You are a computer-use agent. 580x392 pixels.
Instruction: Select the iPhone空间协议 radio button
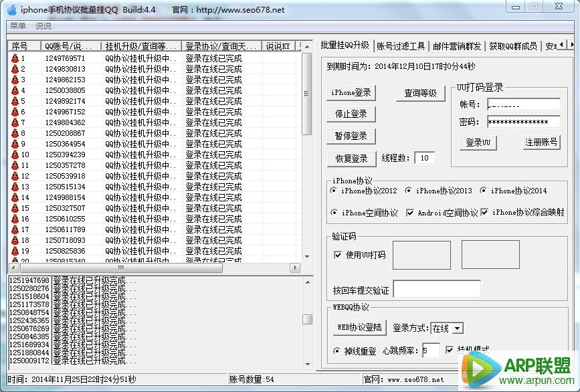click(x=334, y=212)
